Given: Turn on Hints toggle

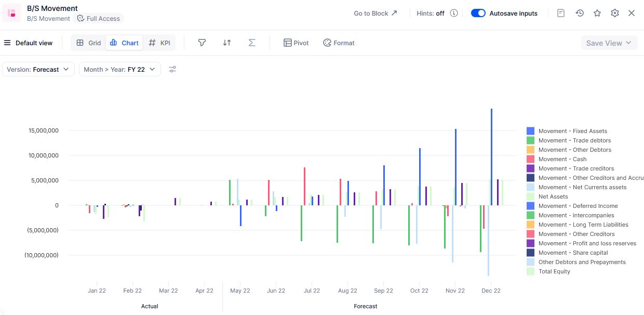Looking at the screenshot, I should (431, 14).
